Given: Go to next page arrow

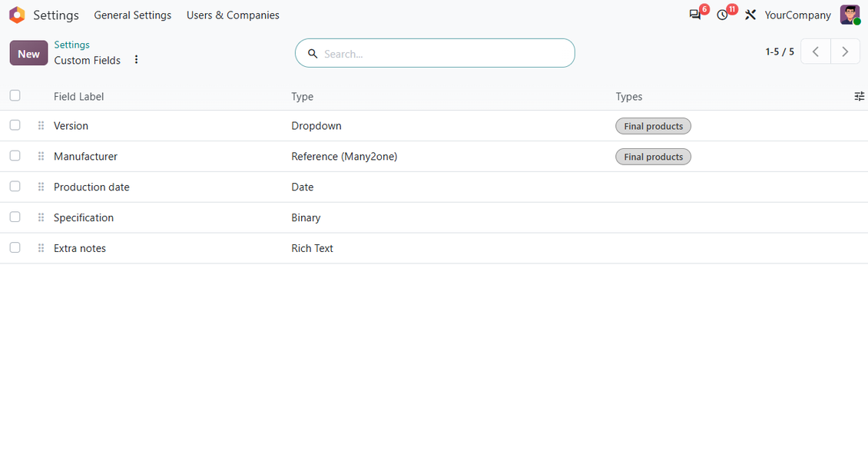Looking at the screenshot, I should [845, 52].
